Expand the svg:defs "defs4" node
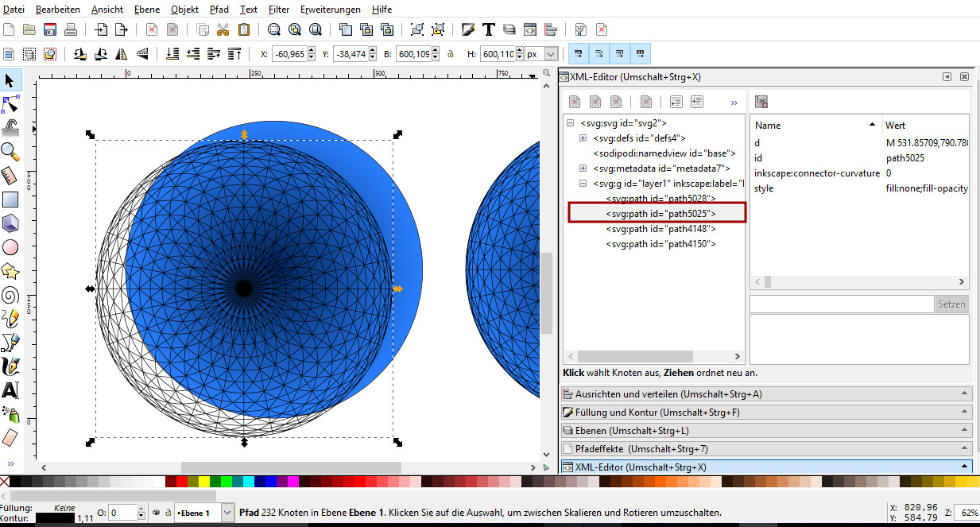Screen dimensions: 980x527 [x=583, y=138]
